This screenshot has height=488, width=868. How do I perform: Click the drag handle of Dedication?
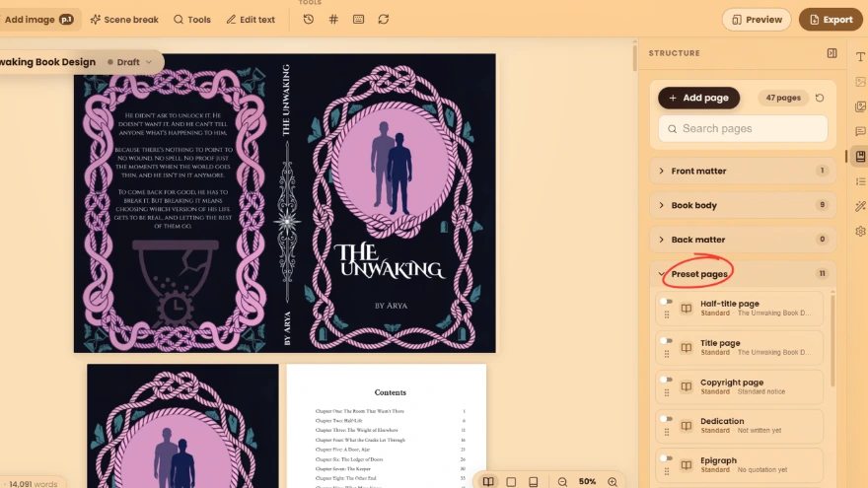[667, 432]
